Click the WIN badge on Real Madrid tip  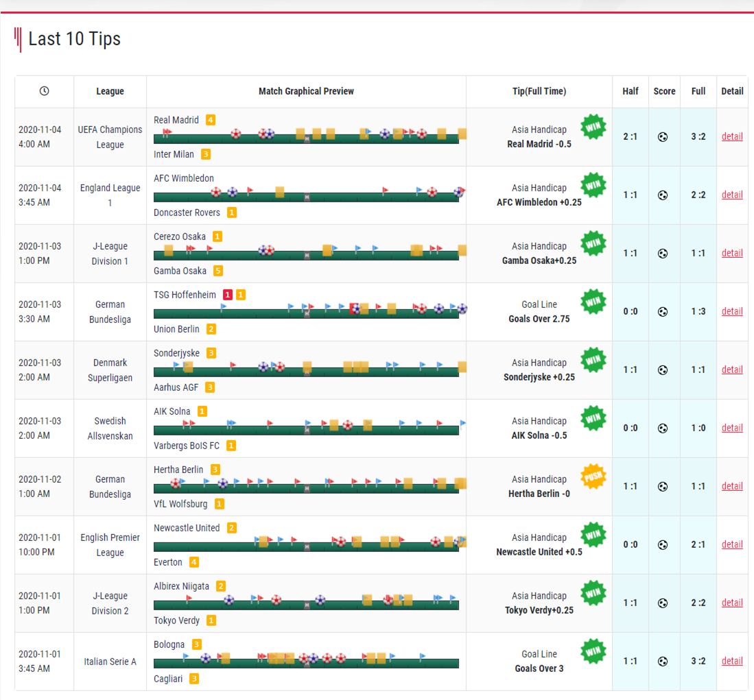[x=593, y=127]
